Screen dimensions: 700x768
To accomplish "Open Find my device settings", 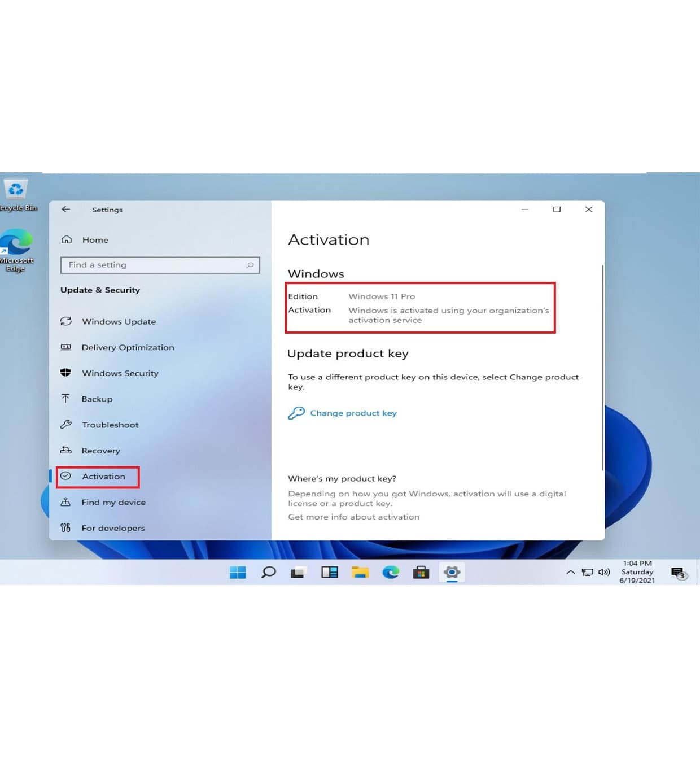I will [x=113, y=502].
